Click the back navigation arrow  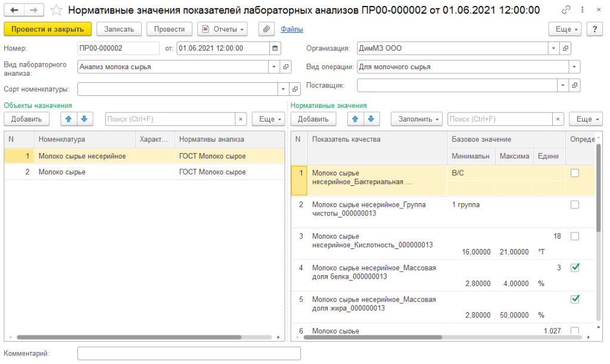[14, 10]
